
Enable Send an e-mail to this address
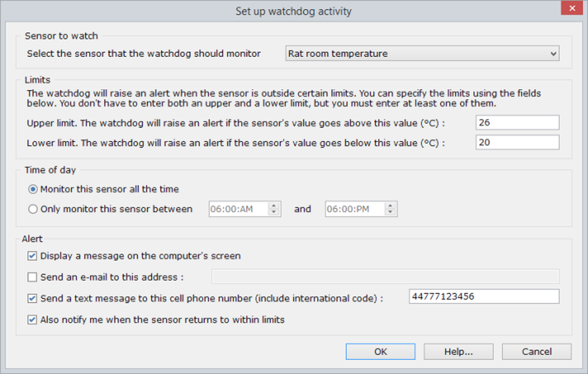point(32,277)
